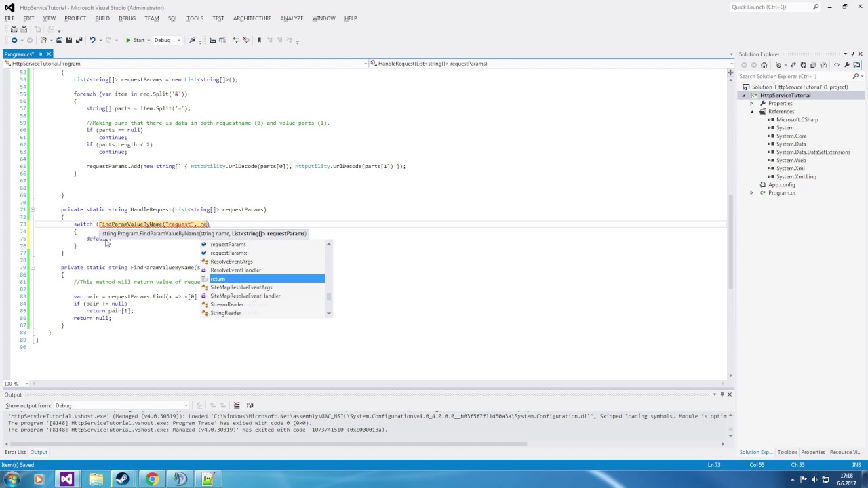Click the Refresh icon in Solution Explorer
Screen dimensions: 868x488
point(803,65)
